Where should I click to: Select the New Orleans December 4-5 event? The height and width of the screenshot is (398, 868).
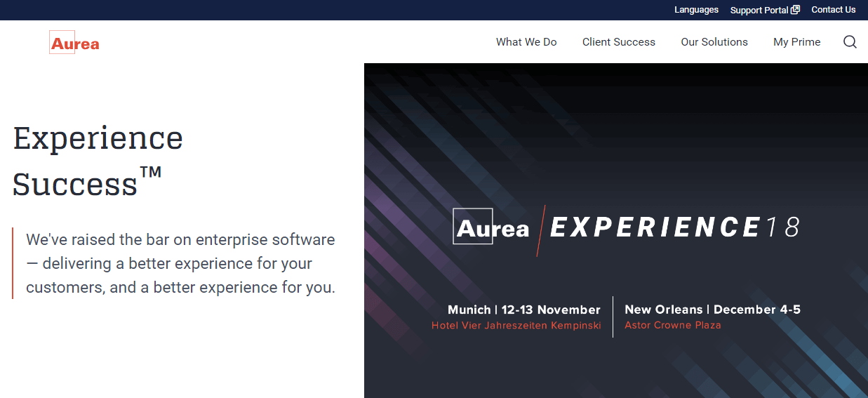[712, 310]
